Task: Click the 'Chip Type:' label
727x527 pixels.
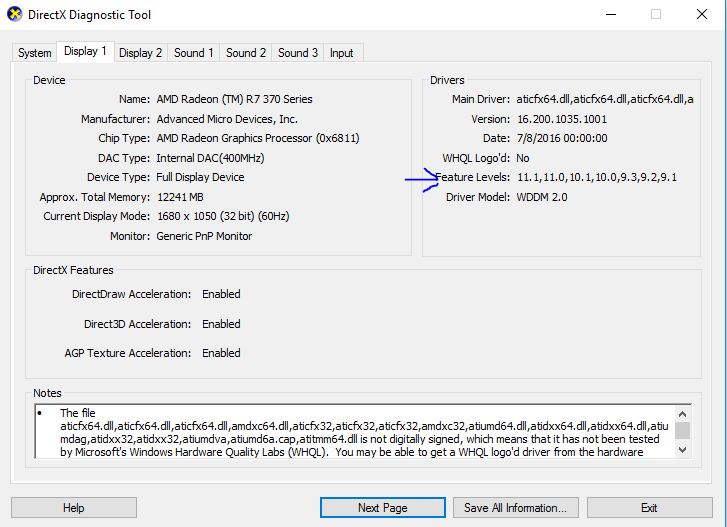Action: click(124, 138)
